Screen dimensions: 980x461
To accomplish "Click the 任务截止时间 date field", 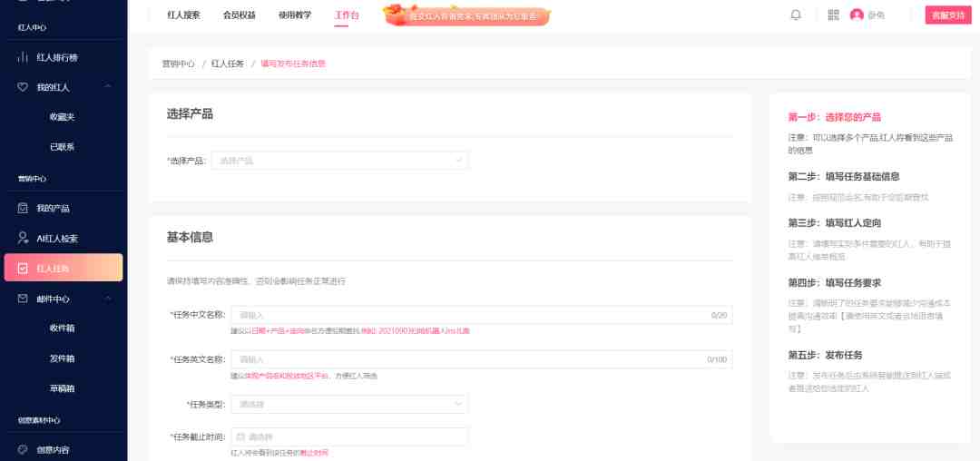I will pos(349,436).
